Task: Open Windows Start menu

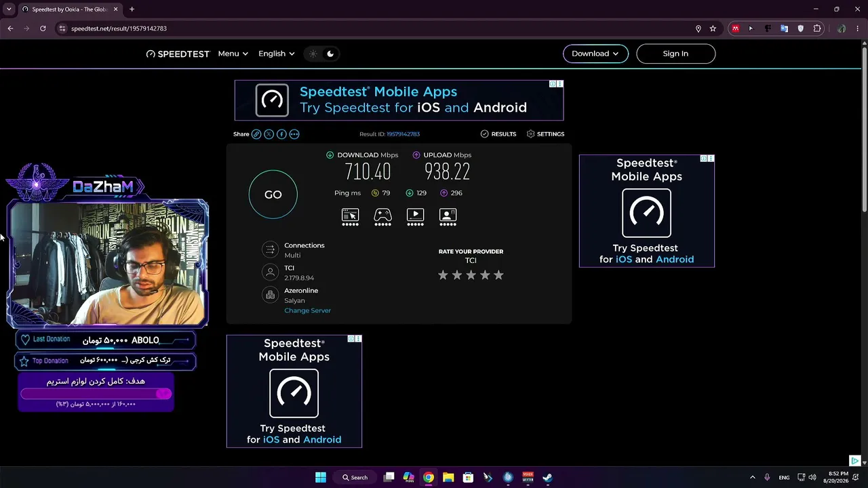Action: click(321, 477)
